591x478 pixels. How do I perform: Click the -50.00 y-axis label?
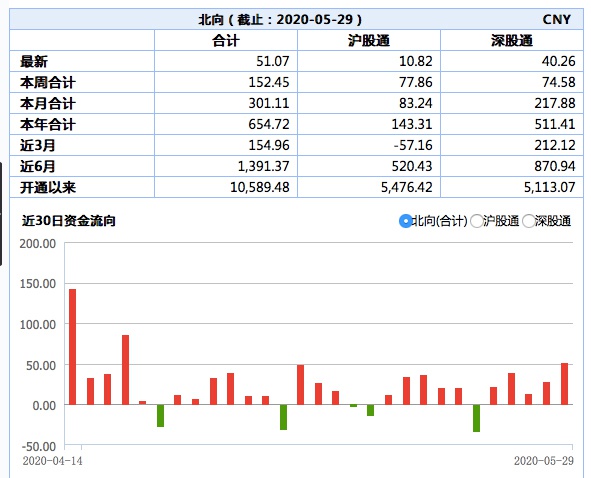coord(39,446)
